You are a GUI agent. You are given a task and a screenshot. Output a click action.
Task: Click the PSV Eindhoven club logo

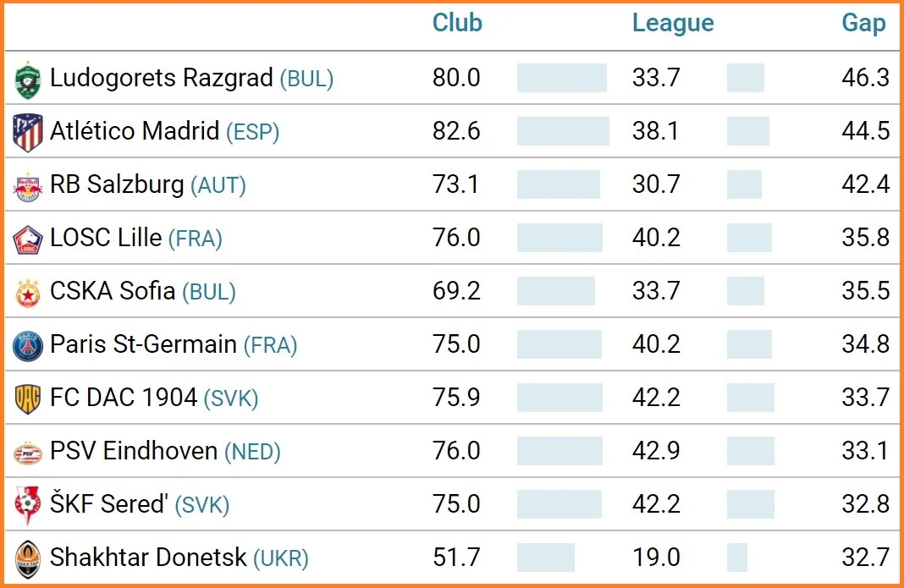click(27, 452)
